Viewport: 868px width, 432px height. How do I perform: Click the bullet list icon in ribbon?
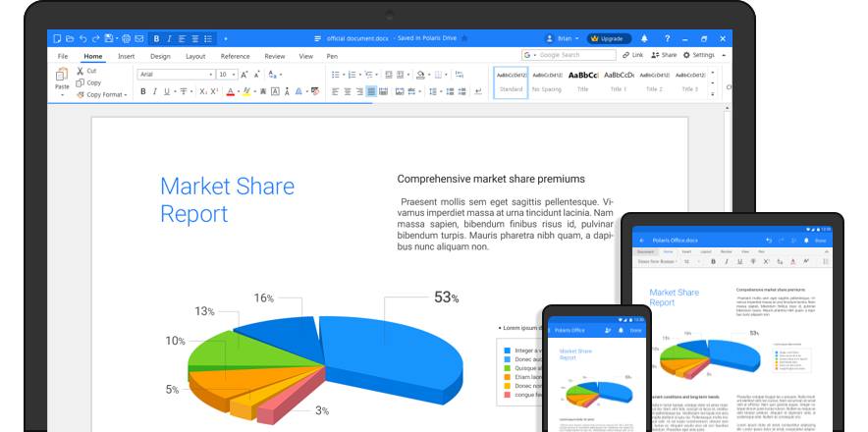coord(336,75)
